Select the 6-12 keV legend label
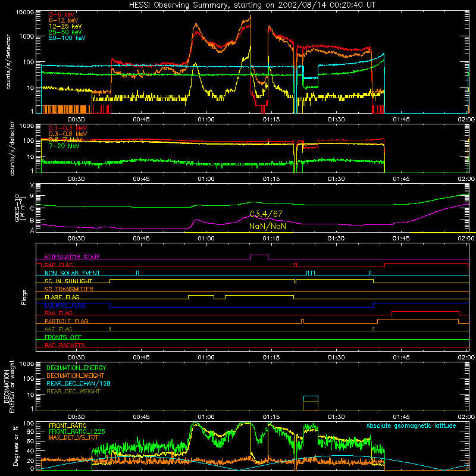 click(x=64, y=20)
